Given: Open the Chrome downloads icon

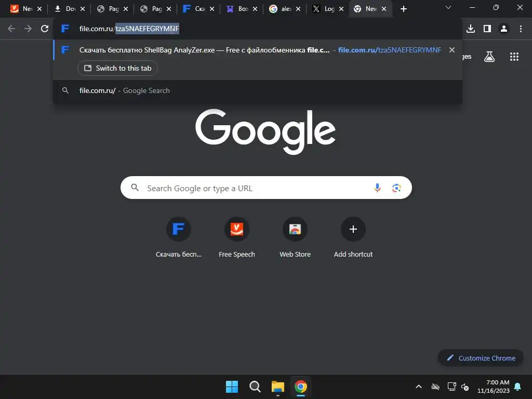Looking at the screenshot, I should [471, 29].
